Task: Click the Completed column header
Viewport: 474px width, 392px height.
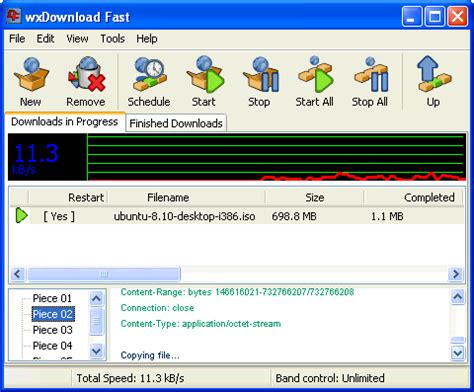Action: [414, 197]
